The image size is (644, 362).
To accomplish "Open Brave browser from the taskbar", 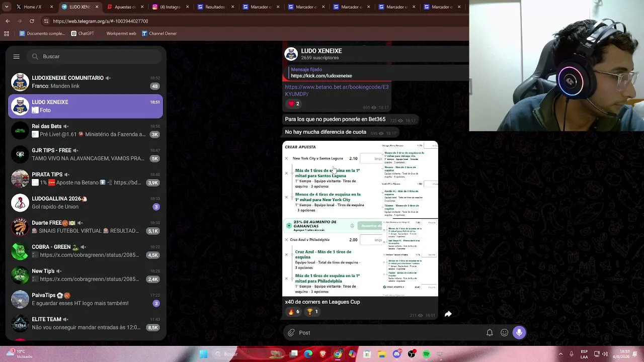I will (x=323, y=354).
